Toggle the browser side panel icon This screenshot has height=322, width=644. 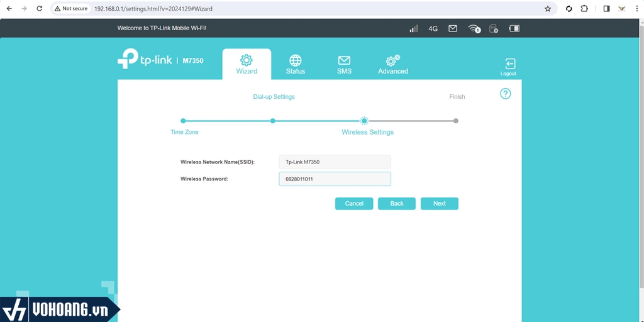[606, 9]
